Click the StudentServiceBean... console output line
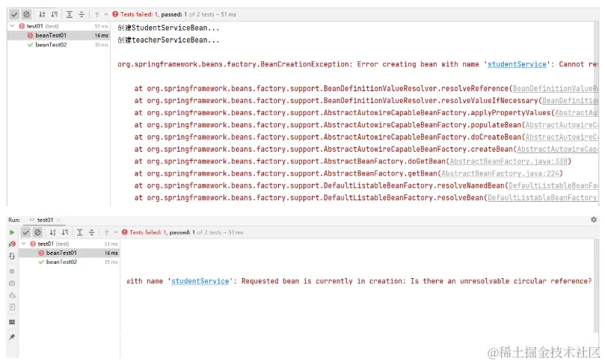This screenshot has height=364, width=605. click(168, 28)
